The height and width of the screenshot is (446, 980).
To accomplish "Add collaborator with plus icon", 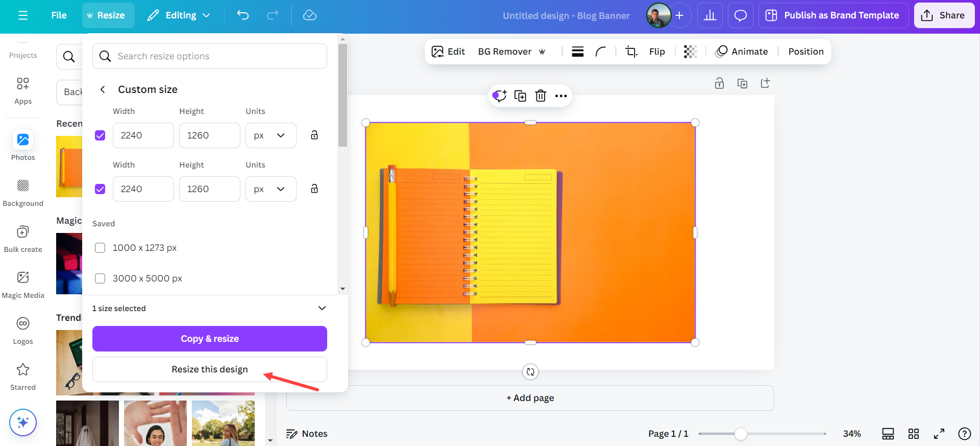I will [679, 15].
